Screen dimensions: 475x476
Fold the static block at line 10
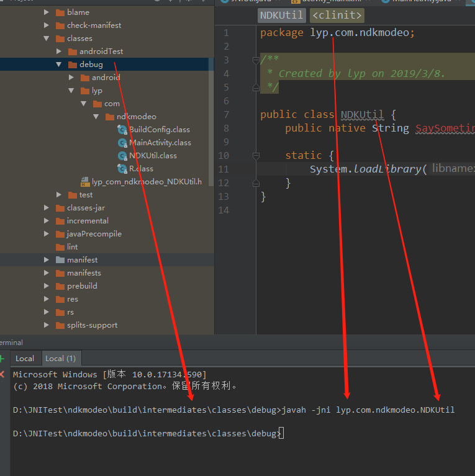[256, 156]
